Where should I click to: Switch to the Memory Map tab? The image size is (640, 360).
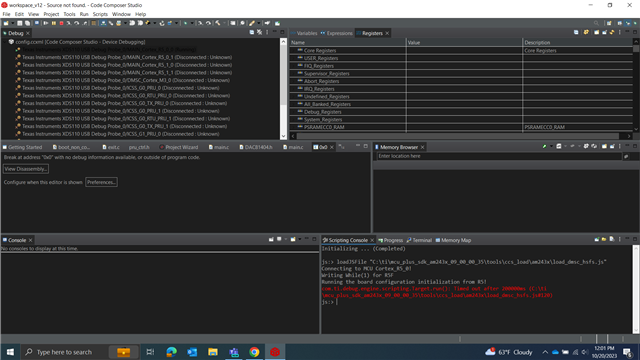pyautogui.click(x=453, y=240)
